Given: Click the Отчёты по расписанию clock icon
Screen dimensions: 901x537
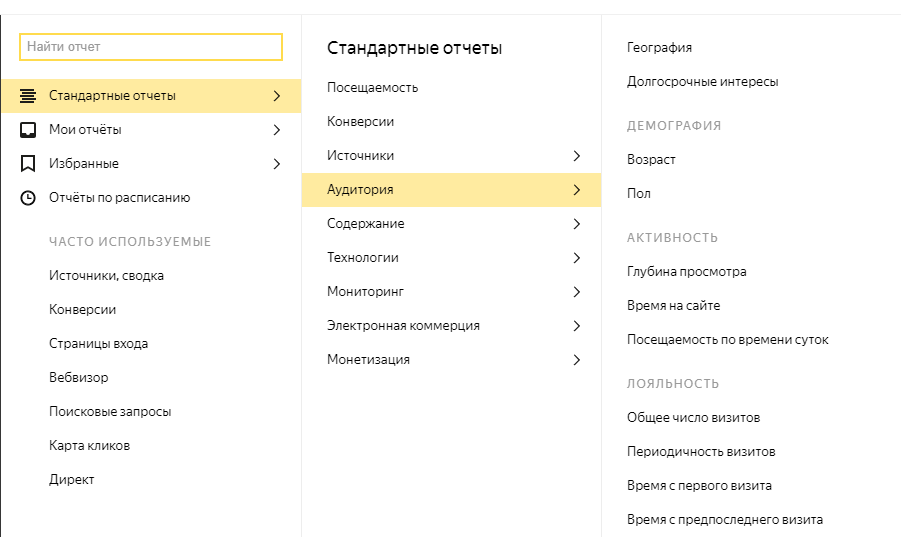Looking at the screenshot, I should coord(28,198).
